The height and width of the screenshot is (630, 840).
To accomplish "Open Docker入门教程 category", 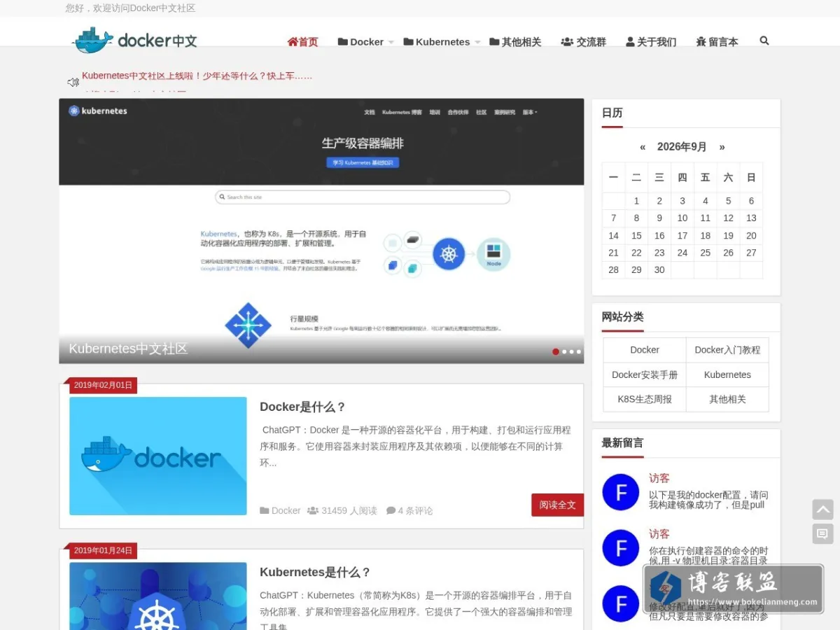I will click(x=727, y=350).
